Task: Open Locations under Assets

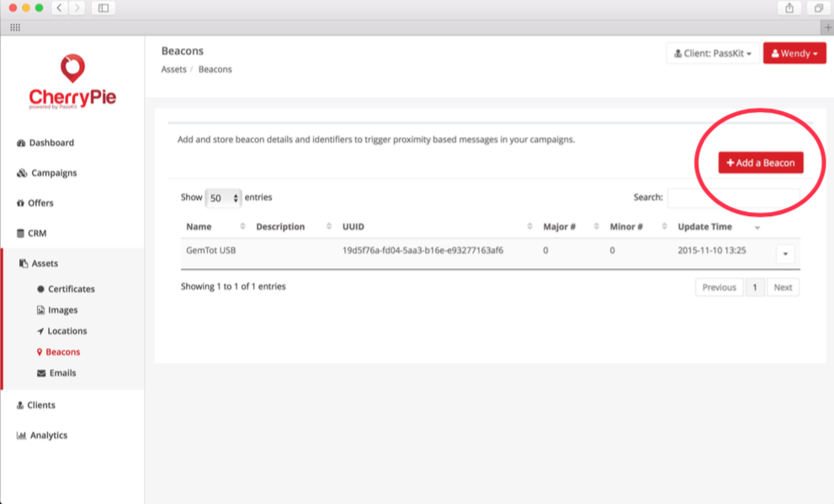Action: tap(67, 331)
